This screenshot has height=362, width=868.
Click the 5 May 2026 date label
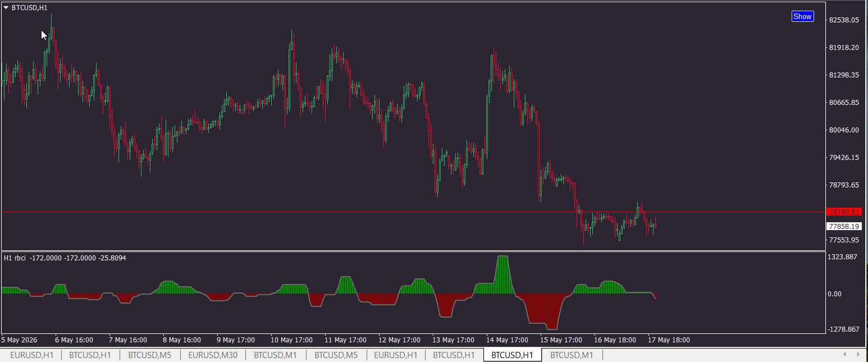point(20,340)
